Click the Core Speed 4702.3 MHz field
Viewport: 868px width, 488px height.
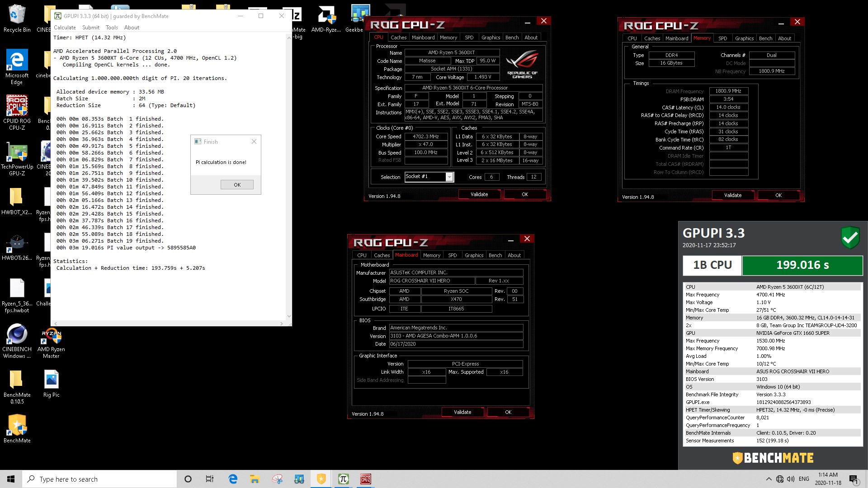pyautogui.click(x=425, y=136)
